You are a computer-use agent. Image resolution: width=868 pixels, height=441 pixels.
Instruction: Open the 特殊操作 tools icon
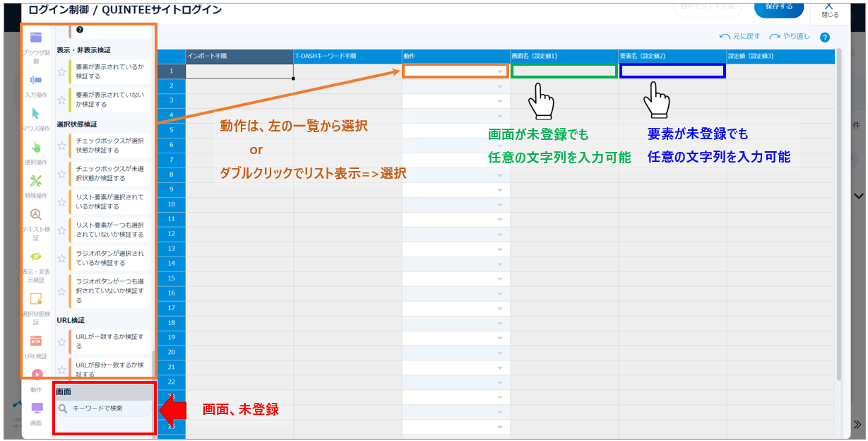pyautogui.click(x=36, y=181)
